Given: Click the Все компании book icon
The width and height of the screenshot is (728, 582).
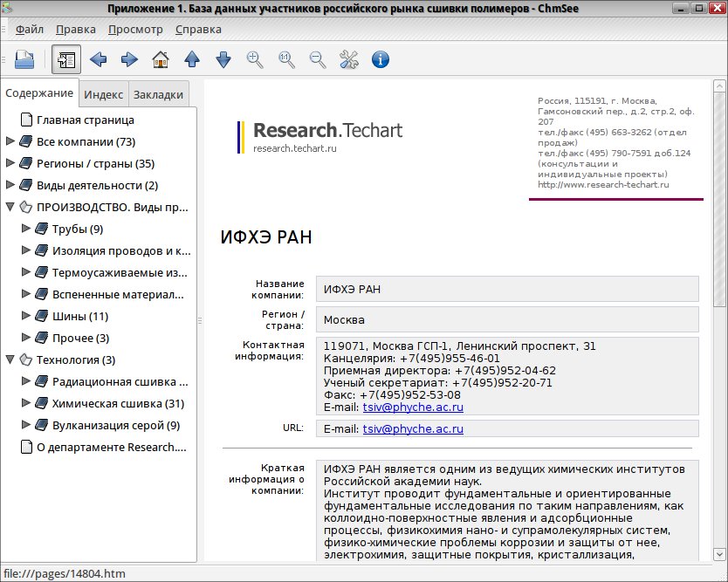Looking at the screenshot, I should coord(25,141).
